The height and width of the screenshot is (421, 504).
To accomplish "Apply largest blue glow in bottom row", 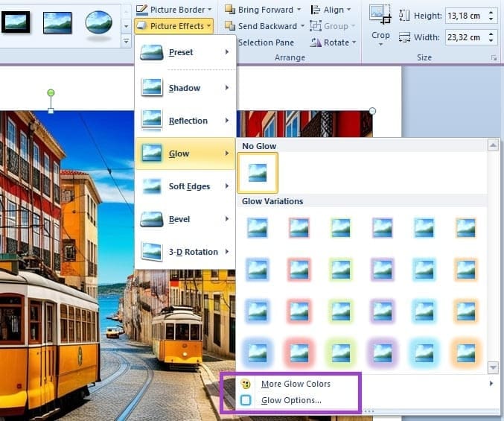I will (258, 352).
